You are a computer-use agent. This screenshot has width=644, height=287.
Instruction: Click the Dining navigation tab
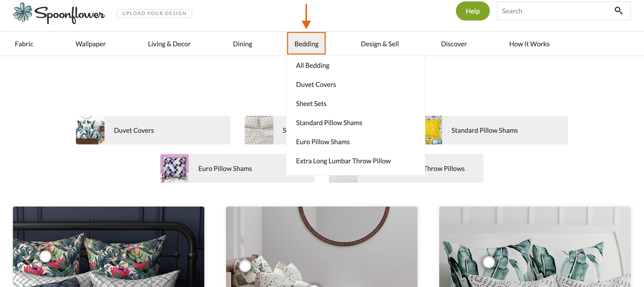click(243, 43)
